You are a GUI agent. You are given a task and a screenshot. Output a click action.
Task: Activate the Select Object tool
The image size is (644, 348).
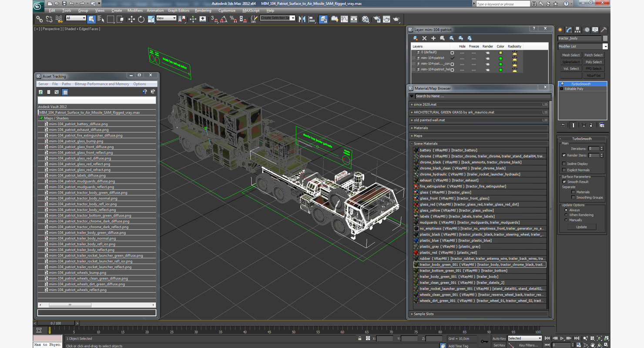(x=91, y=19)
